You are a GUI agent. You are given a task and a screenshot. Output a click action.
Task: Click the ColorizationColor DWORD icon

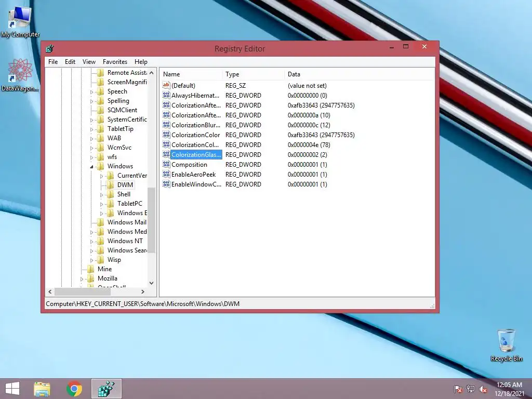166,135
